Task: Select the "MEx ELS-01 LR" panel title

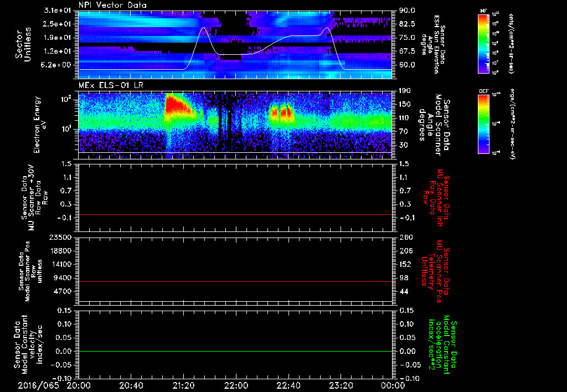Action: (111, 85)
